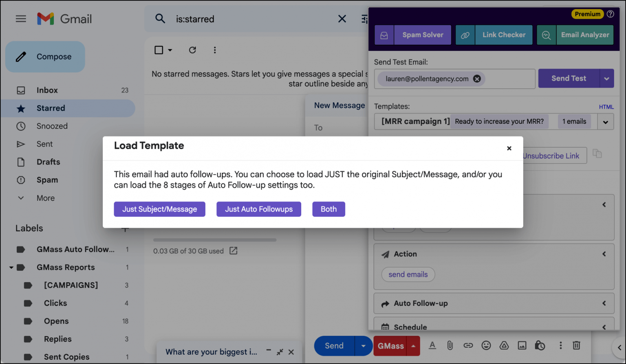Image resolution: width=626 pixels, height=364 pixels.
Task: Click the Just Auto Followups button
Action: pyautogui.click(x=259, y=209)
